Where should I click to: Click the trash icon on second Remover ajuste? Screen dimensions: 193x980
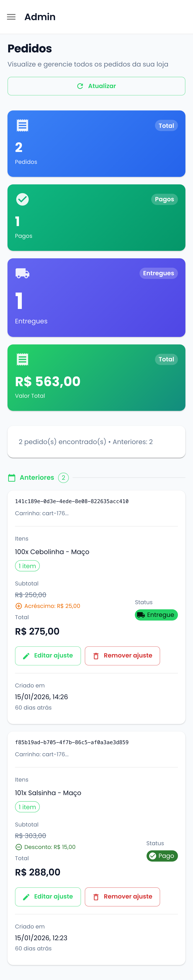coord(96,897)
